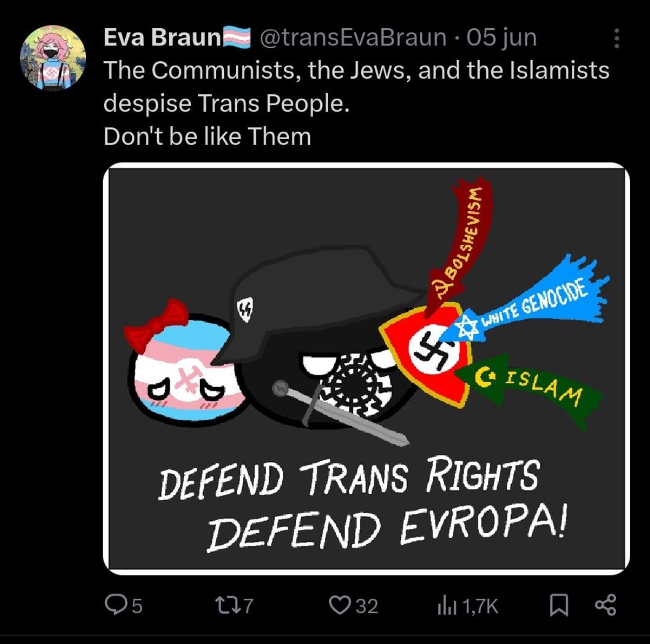Toggle repost via the 7 count

pyautogui.click(x=248, y=607)
